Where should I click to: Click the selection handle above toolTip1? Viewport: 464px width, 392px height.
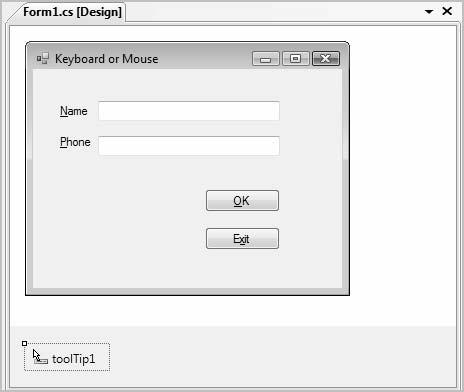[x=24, y=343]
